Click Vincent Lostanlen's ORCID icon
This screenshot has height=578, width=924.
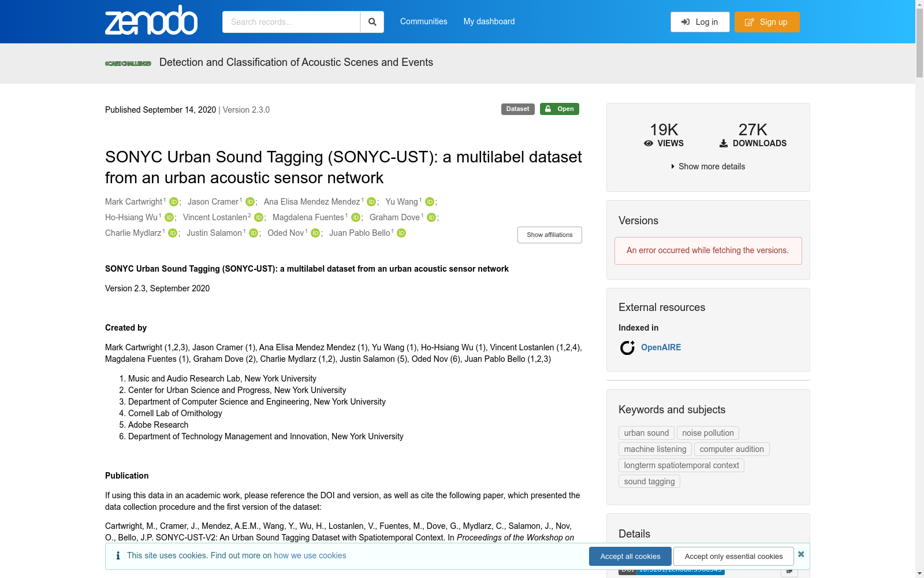259,217
